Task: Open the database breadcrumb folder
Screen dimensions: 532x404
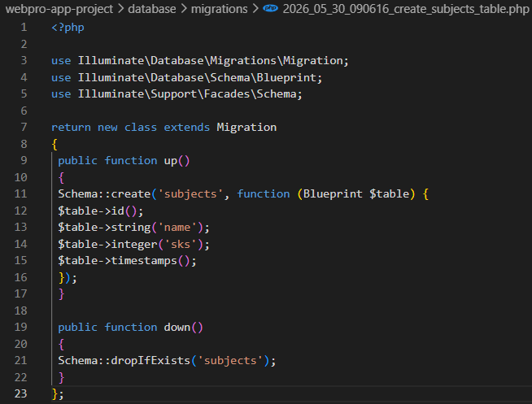Action: [x=151, y=9]
